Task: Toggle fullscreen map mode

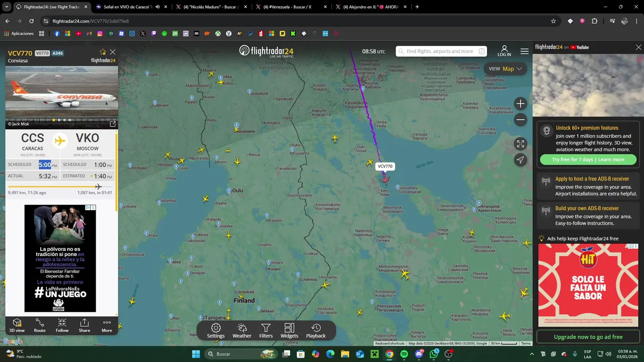Action: pos(521,144)
